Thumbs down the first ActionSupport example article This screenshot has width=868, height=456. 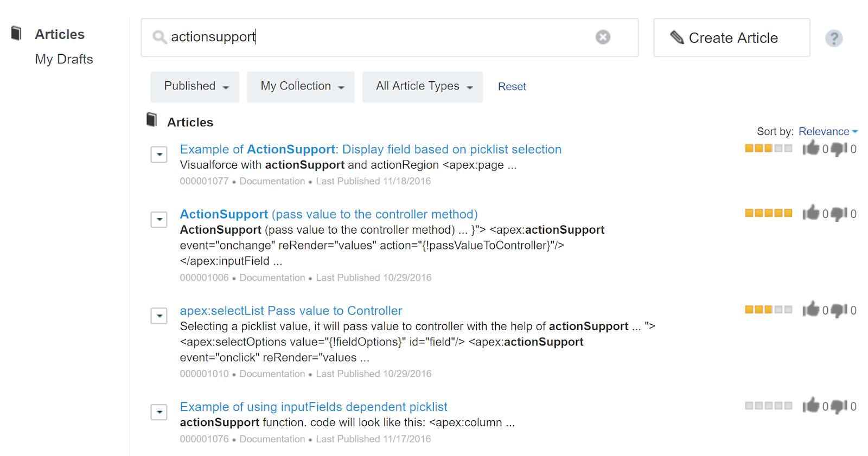point(839,149)
